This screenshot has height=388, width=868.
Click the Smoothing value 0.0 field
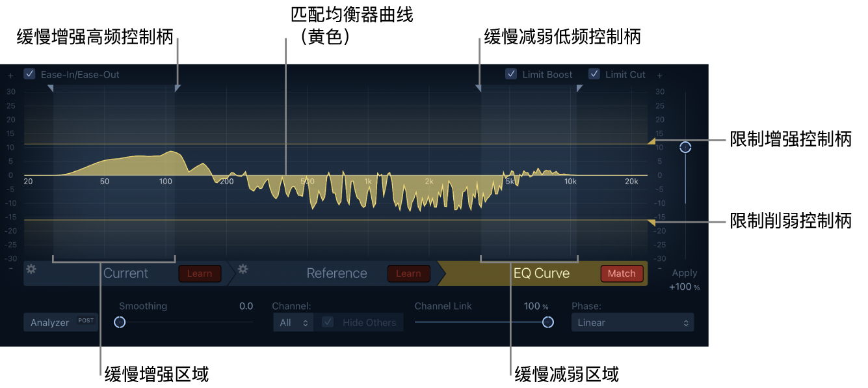[x=246, y=306]
